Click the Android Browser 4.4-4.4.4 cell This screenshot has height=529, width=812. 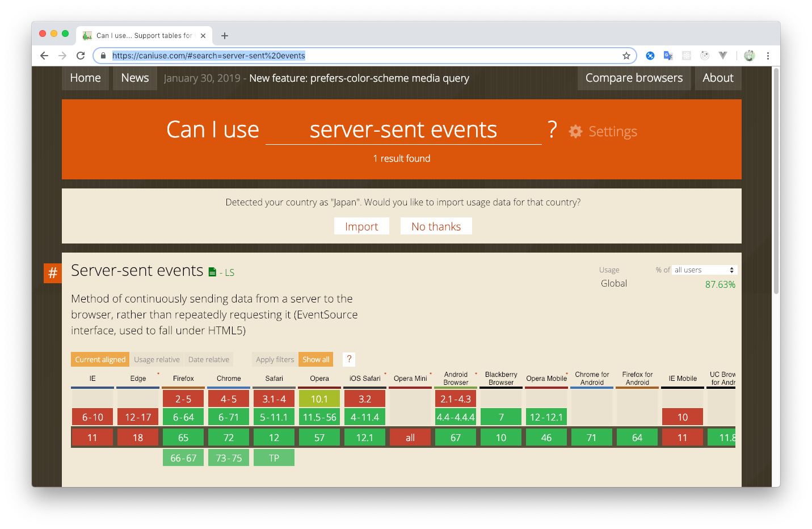456,417
